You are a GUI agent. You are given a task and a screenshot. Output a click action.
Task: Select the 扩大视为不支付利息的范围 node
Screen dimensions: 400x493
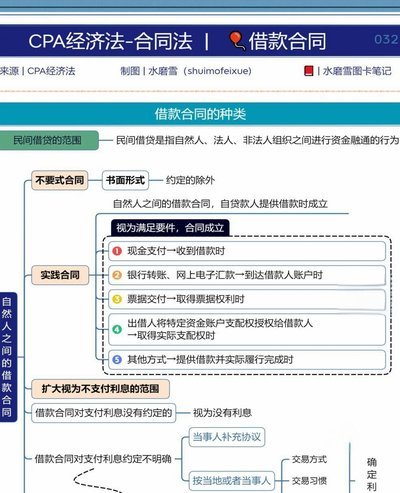coord(100,389)
